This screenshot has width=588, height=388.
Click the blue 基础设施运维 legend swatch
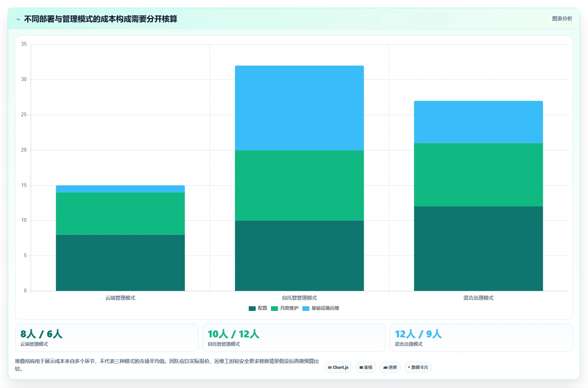click(306, 309)
